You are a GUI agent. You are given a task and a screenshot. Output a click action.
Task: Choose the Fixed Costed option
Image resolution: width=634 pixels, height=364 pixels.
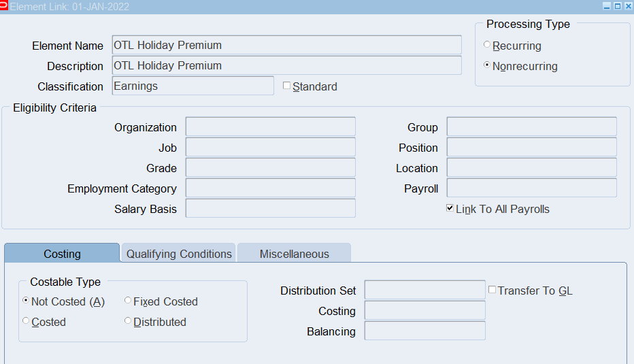pos(128,300)
